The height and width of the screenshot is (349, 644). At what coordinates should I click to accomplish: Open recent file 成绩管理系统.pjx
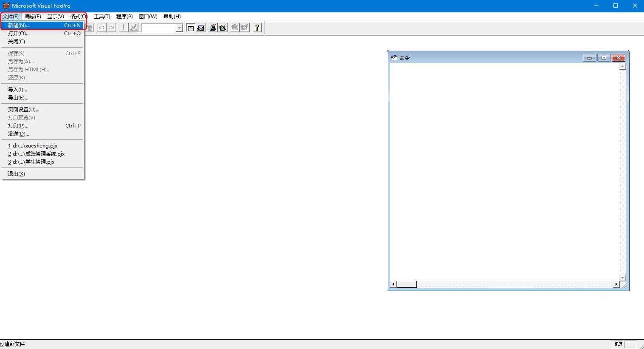[x=42, y=154]
